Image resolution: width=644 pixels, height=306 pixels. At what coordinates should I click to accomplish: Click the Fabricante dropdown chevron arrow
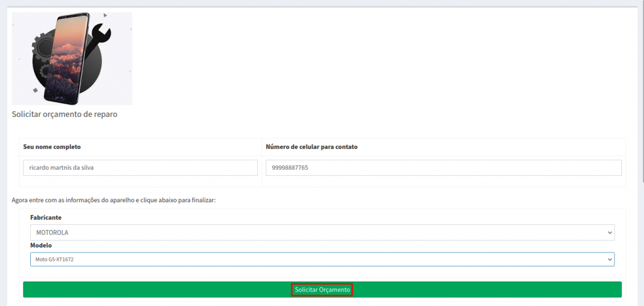click(609, 232)
